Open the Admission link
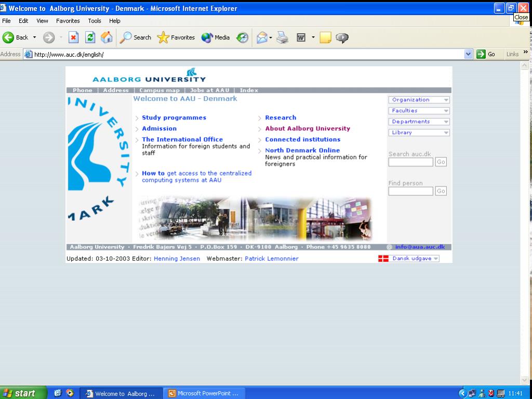The image size is (532, 399). pyautogui.click(x=159, y=128)
